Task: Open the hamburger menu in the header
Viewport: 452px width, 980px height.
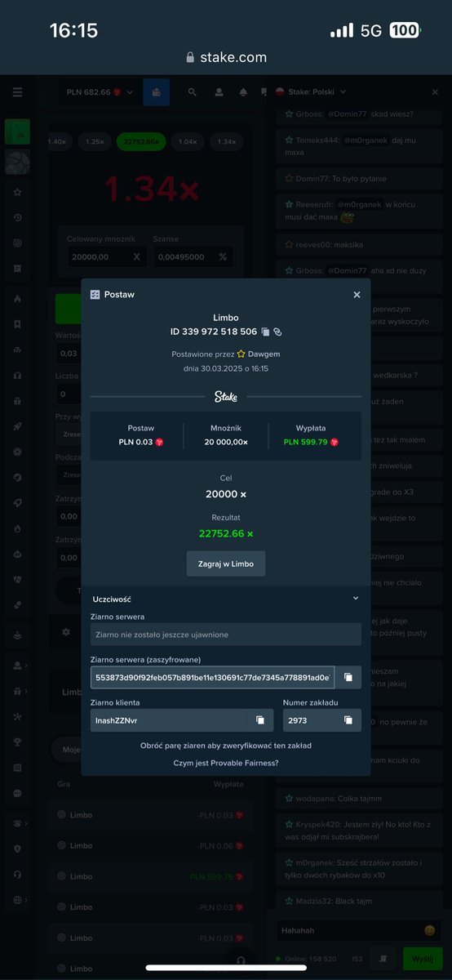Action: tap(17, 92)
